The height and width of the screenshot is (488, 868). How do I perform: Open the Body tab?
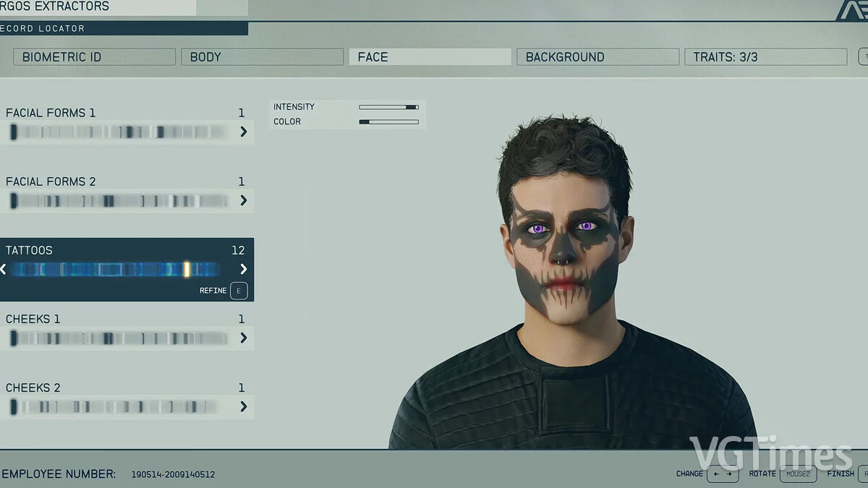[262, 57]
